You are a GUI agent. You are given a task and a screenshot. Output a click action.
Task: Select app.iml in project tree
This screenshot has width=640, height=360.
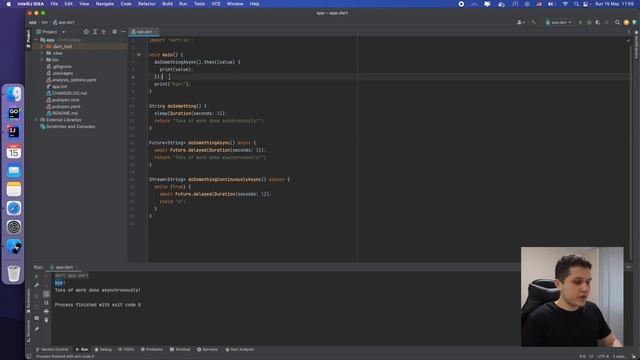pyautogui.click(x=57, y=87)
